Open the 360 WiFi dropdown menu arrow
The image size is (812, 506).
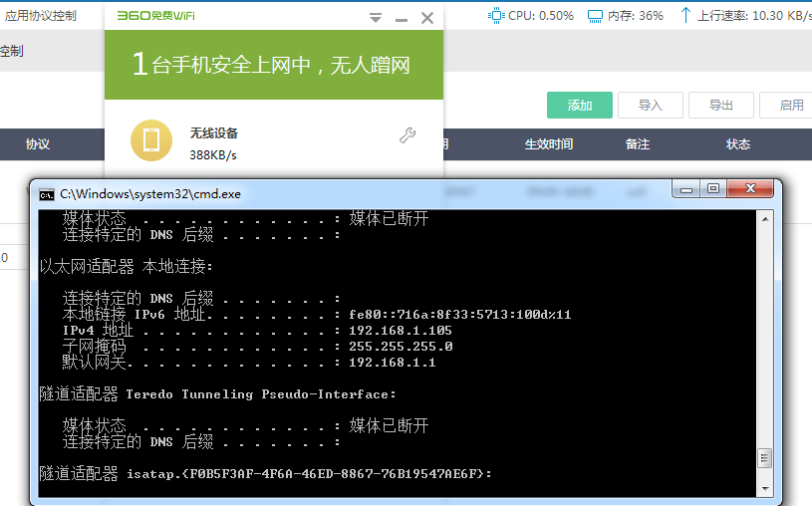(x=376, y=18)
